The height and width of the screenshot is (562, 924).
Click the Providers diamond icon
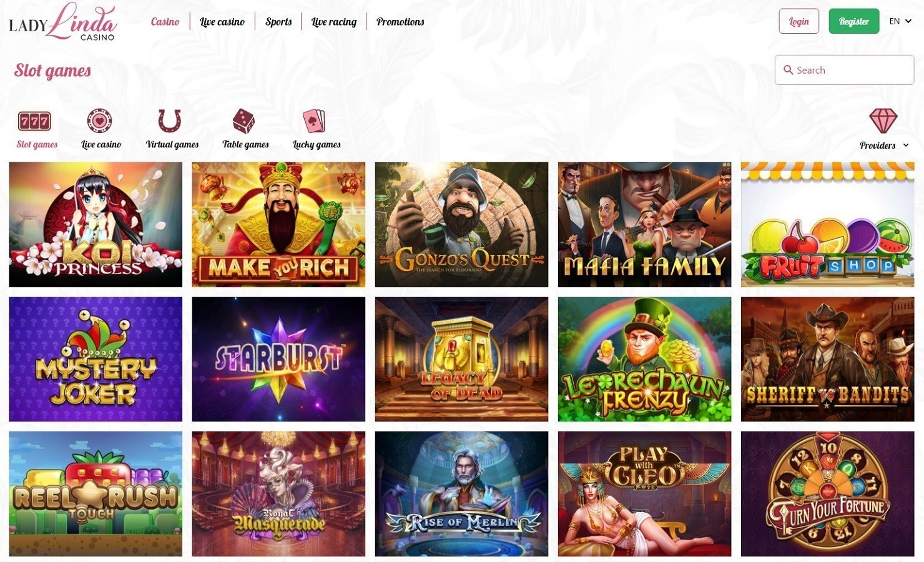pyautogui.click(x=883, y=121)
